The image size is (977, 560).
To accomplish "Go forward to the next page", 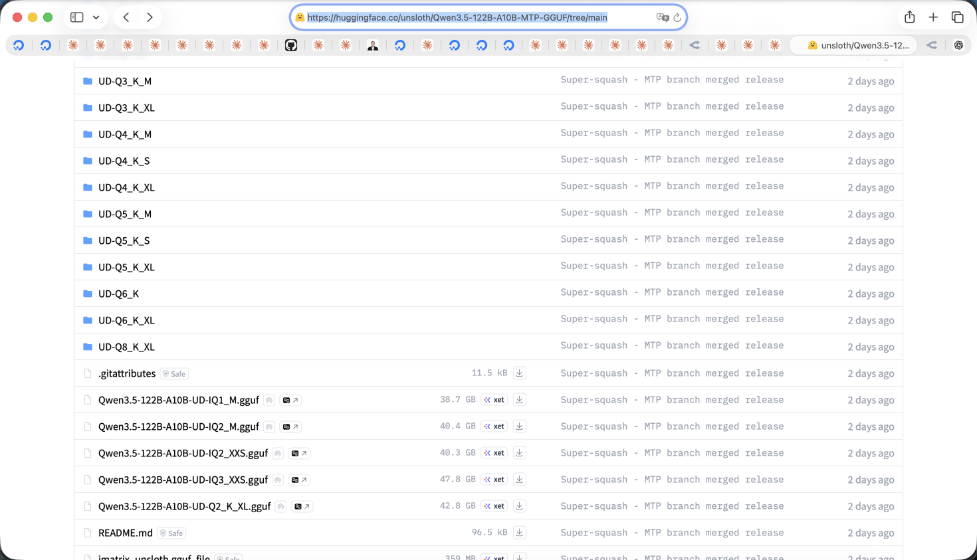I will pos(150,17).
